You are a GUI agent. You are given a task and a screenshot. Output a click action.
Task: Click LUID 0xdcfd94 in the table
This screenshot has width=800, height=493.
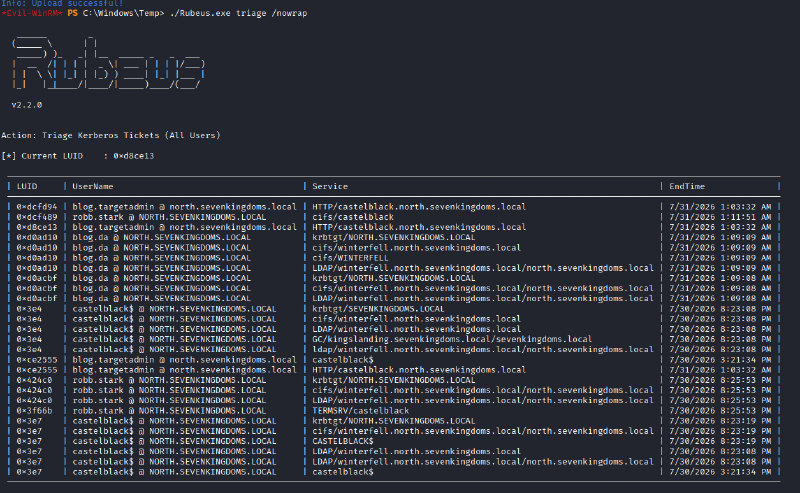point(37,207)
